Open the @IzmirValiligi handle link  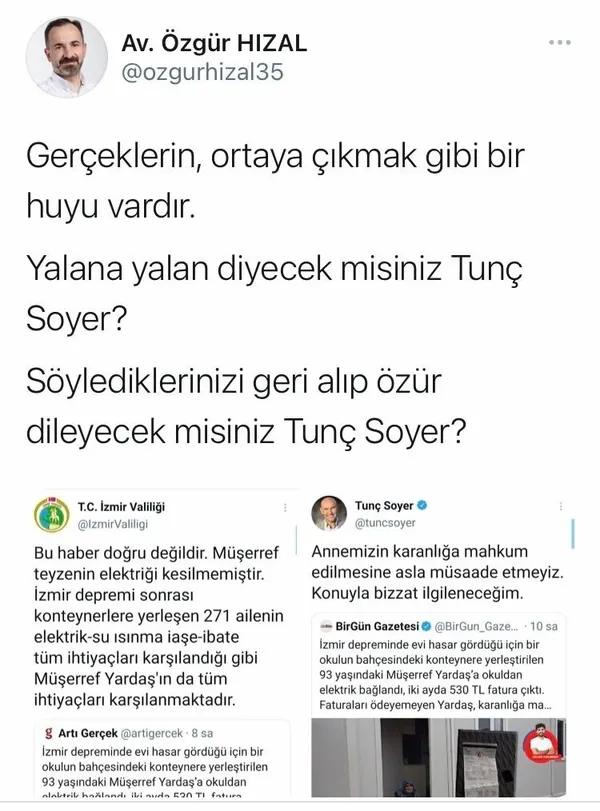click(112, 525)
